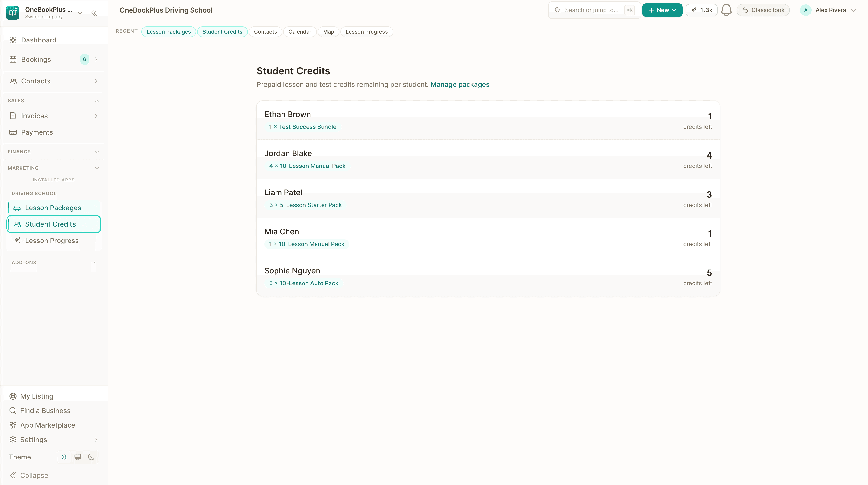Click the My Listing globe icon
Viewport: 868px width, 485px height.
tap(13, 396)
